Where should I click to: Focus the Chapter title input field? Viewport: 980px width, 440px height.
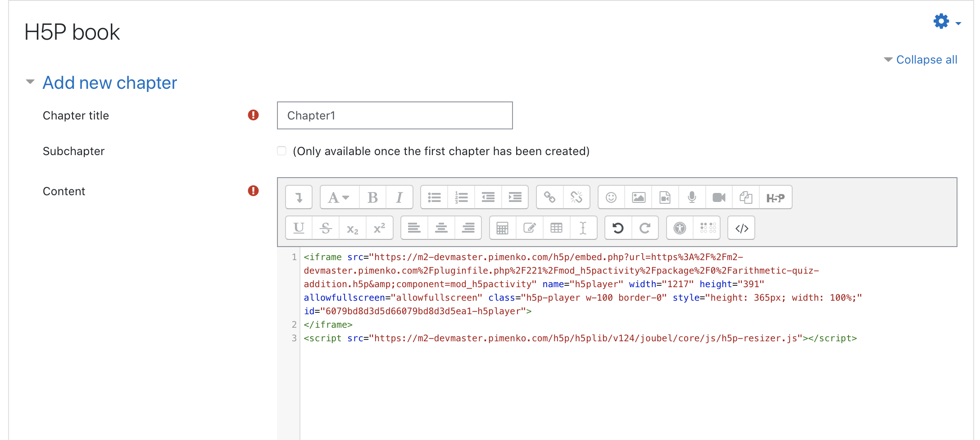pyautogui.click(x=395, y=115)
